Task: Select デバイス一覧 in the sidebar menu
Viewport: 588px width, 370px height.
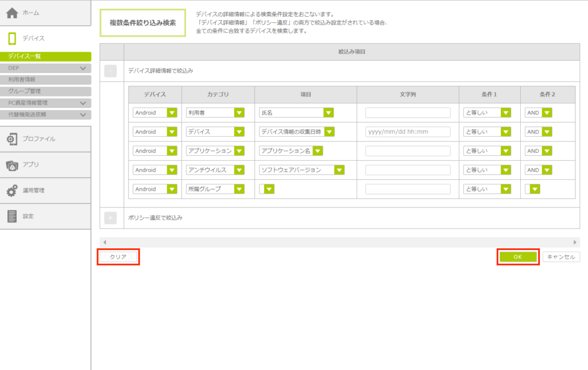Action: pyautogui.click(x=45, y=56)
